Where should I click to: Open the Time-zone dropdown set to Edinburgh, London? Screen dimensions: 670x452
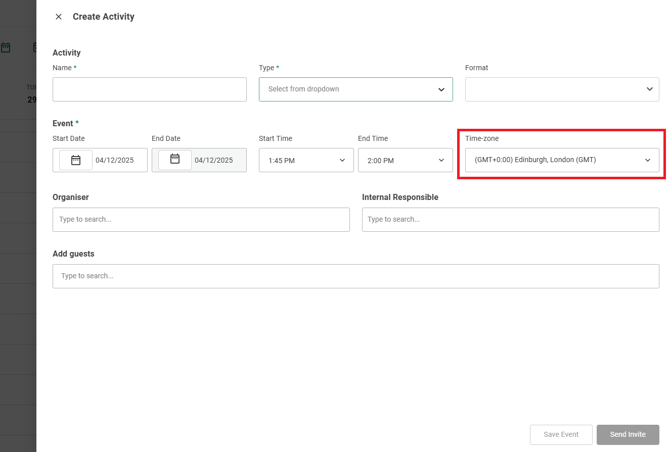pyautogui.click(x=561, y=160)
